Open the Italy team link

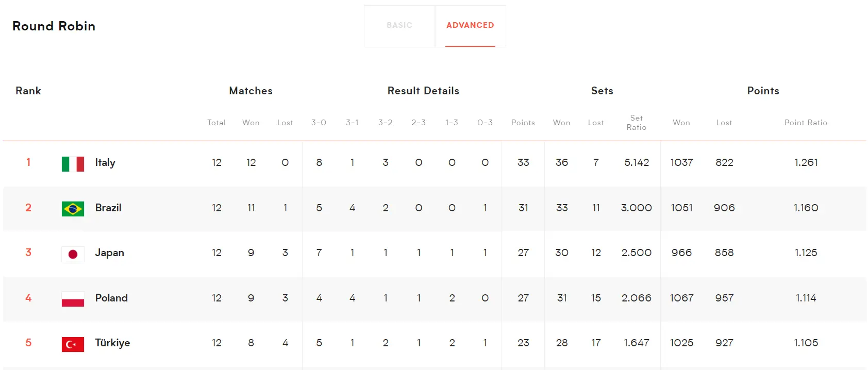coord(105,163)
